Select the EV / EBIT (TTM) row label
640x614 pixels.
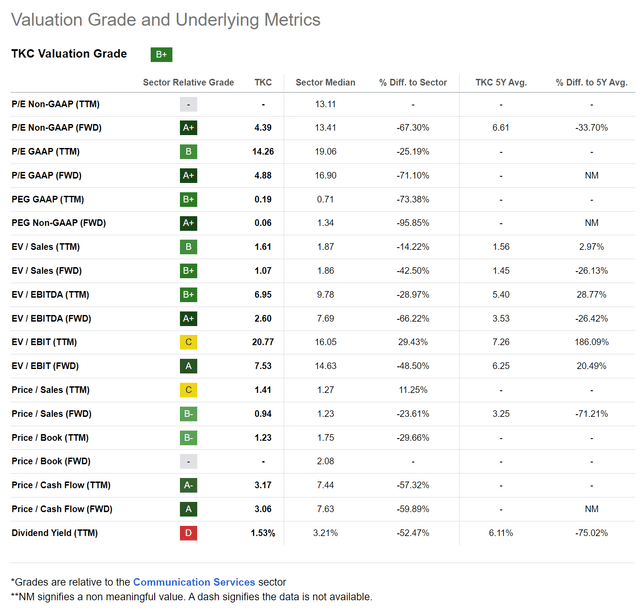(x=44, y=342)
